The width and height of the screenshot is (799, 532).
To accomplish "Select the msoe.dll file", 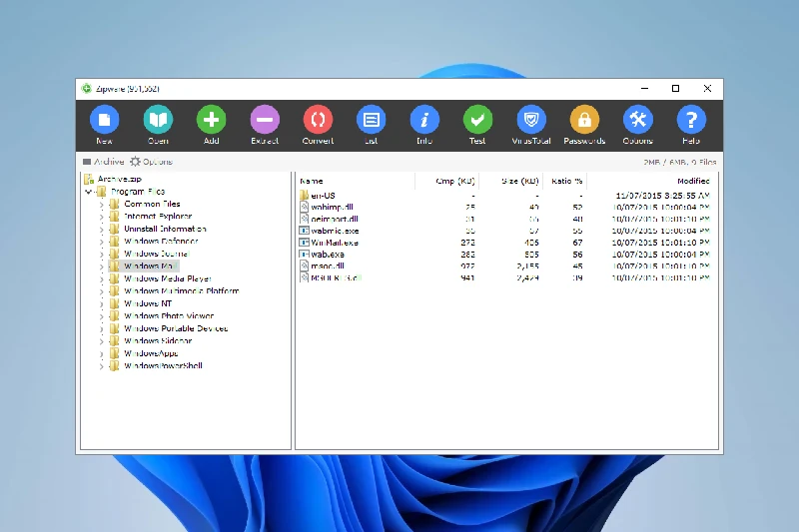I will (x=328, y=266).
